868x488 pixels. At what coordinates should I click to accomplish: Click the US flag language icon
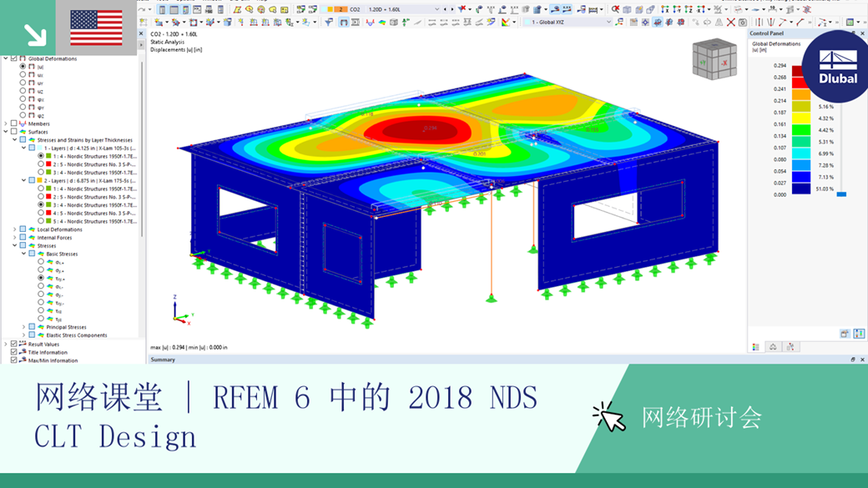[x=96, y=28]
